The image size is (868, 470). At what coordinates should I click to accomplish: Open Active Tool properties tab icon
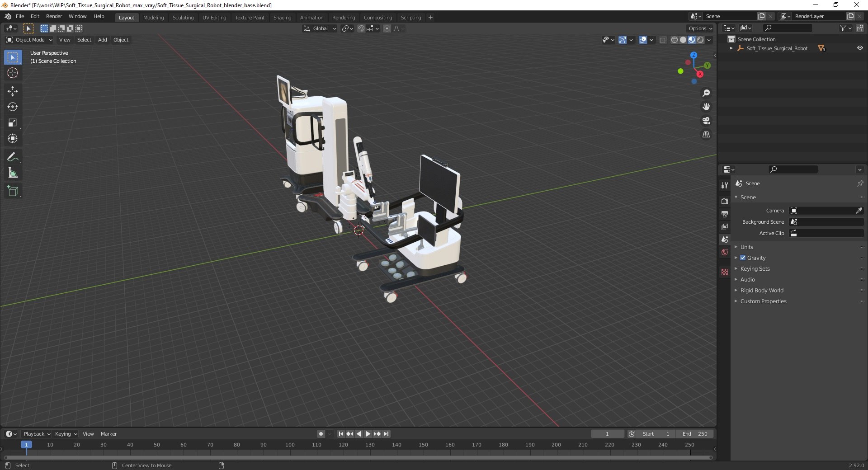coord(725,185)
